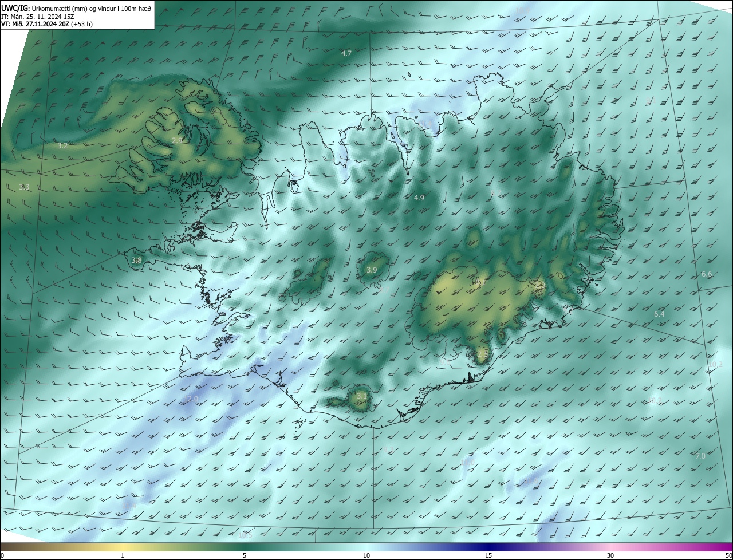
Task: Click the 6.6 value near the right edge
Action: pos(707,274)
